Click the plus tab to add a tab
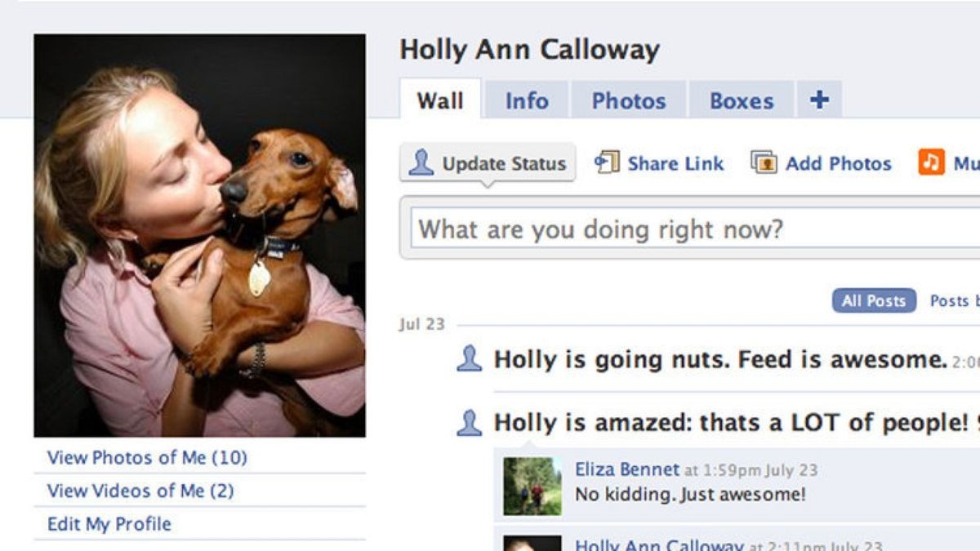Viewport: 980px width, 551px height. [819, 100]
